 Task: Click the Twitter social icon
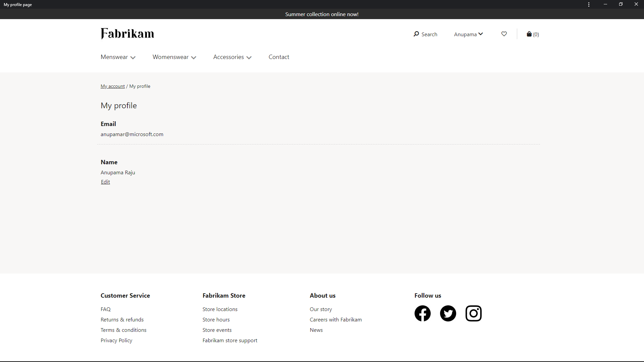pos(448,313)
